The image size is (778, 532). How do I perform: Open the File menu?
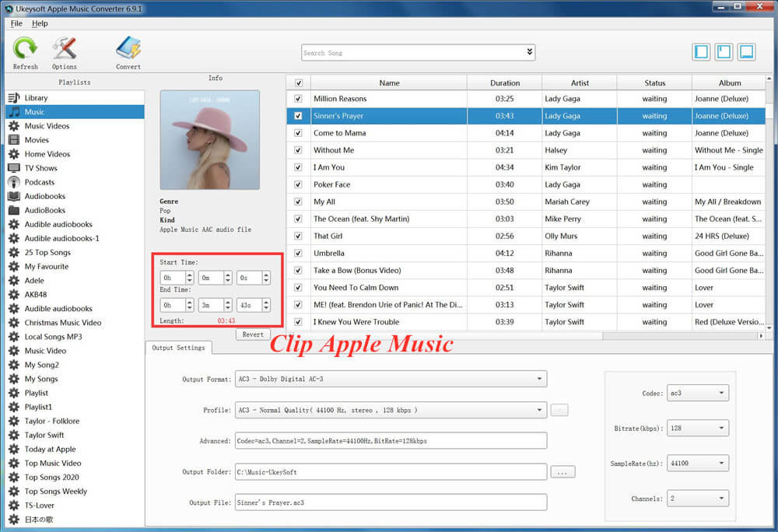(x=16, y=23)
